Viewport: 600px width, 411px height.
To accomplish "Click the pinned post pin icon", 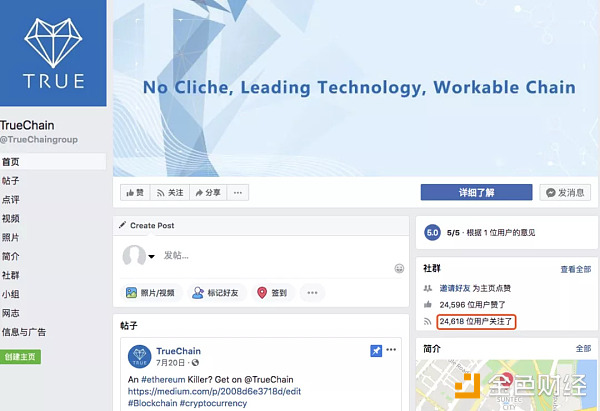I will coord(376,350).
